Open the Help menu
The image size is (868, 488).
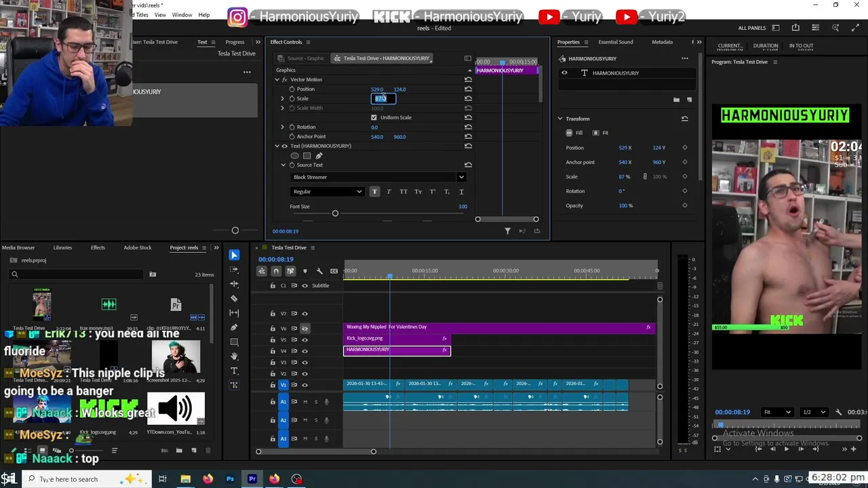point(204,15)
